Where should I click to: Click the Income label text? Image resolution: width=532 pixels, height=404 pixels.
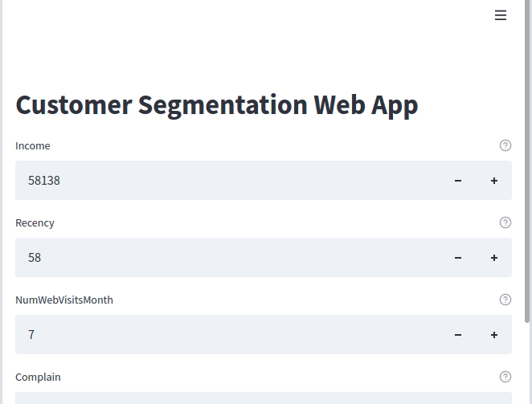pyautogui.click(x=33, y=146)
